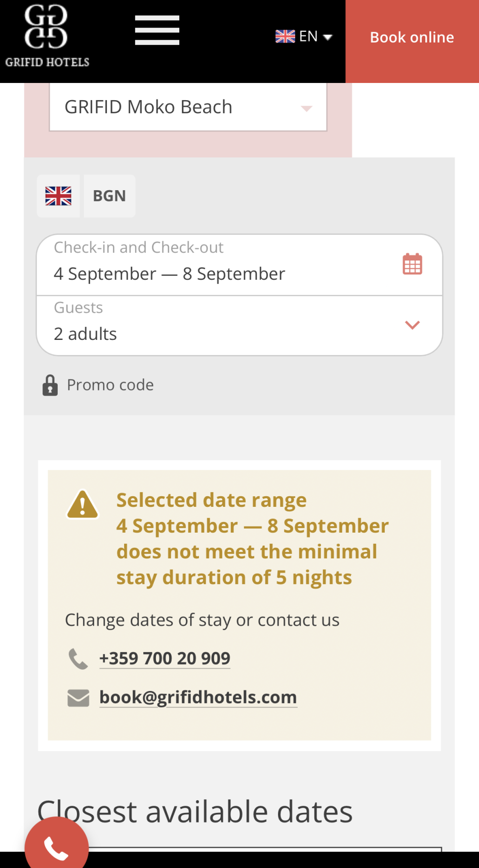This screenshot has width=479, height=868.
Task: Edit Check-in and Check-out dates field
Action: coord(218,265)
